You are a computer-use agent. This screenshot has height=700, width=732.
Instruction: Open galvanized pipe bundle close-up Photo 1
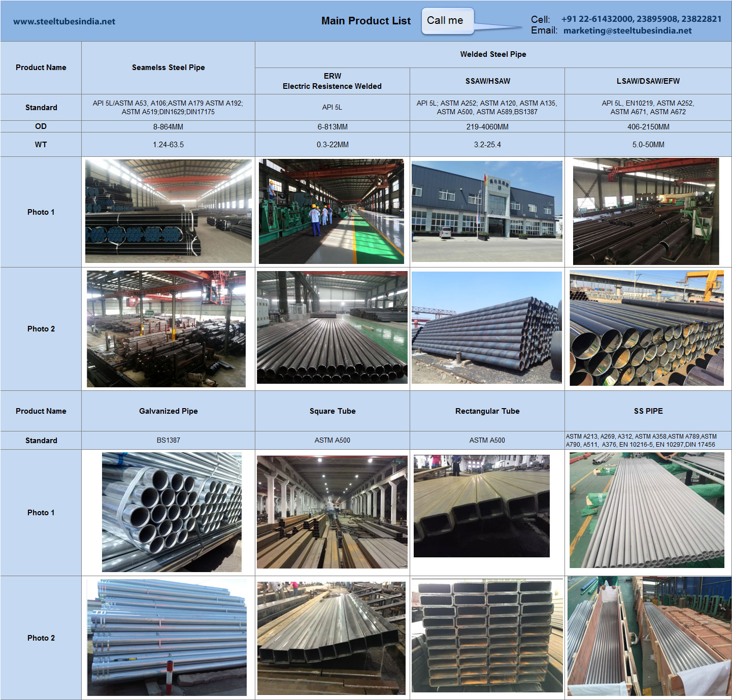(172, 512)
